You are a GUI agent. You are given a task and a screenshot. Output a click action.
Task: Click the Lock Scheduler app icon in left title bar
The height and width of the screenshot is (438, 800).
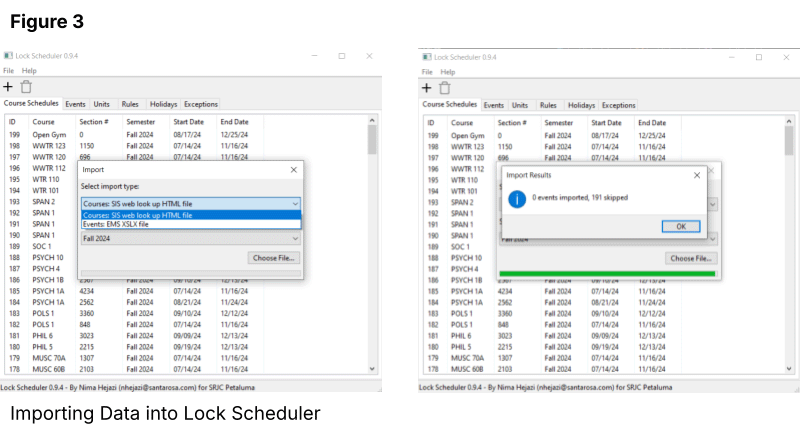[x=8, y=57]
